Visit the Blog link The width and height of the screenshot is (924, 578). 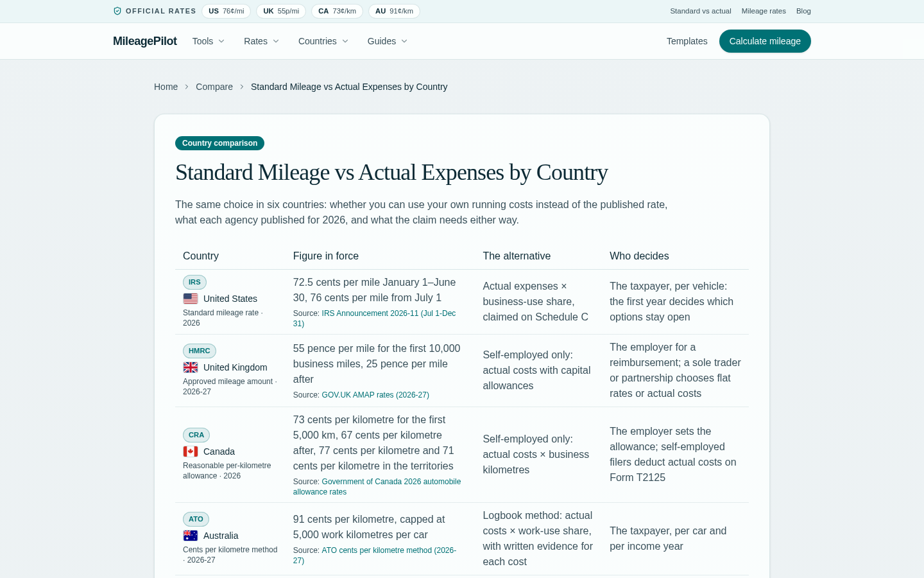[803, 11]
